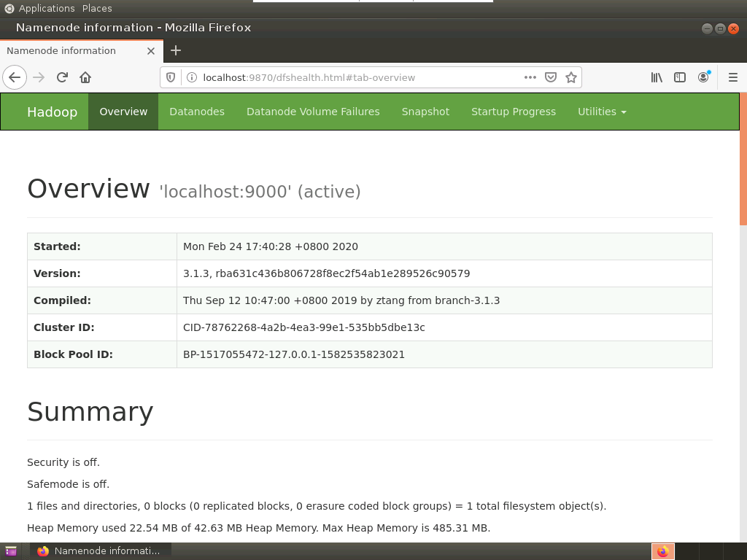Viewport: 747px width, 560px height.
Task: Bookmark this page with star icon
Action: click(x=571, y=77)
